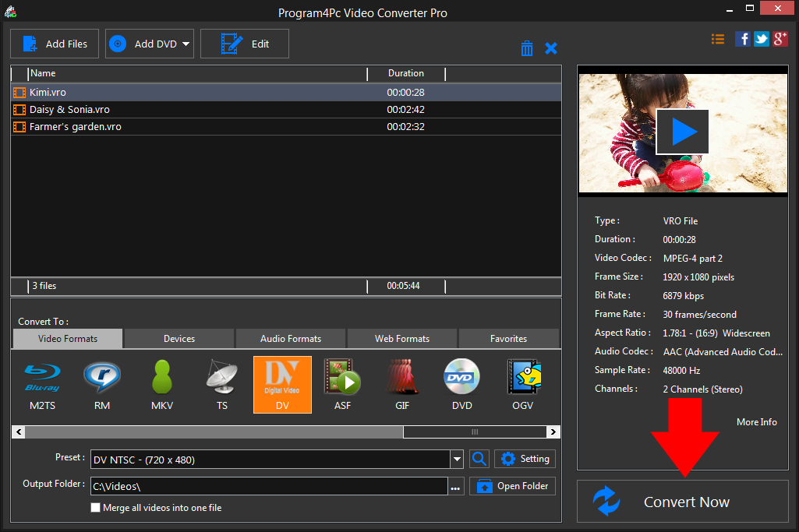The height and width of the screenshot is (532, 799).
Task: Open the Facebook social icon
Action: click(x=742, y=39)
